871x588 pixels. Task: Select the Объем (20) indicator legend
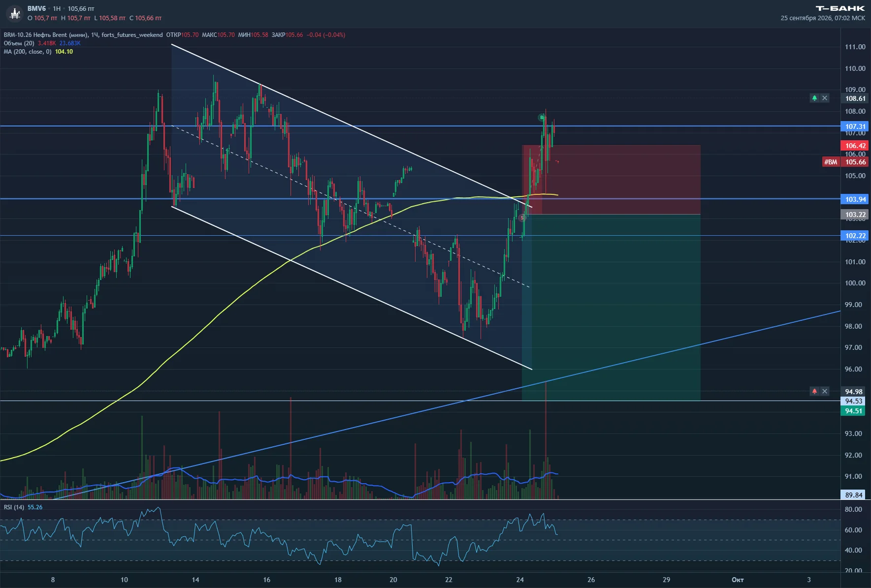click(x=19, y=43)
